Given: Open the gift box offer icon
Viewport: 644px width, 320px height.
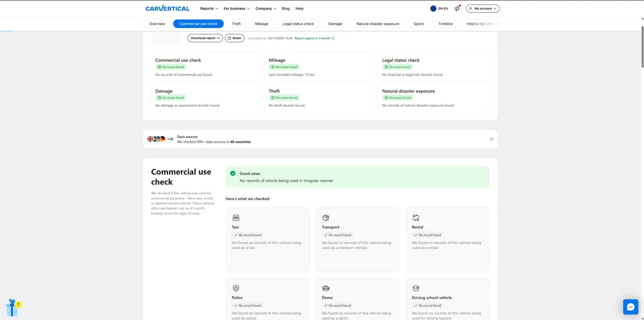Looking at the screenshot, I should tap(12, 308).
